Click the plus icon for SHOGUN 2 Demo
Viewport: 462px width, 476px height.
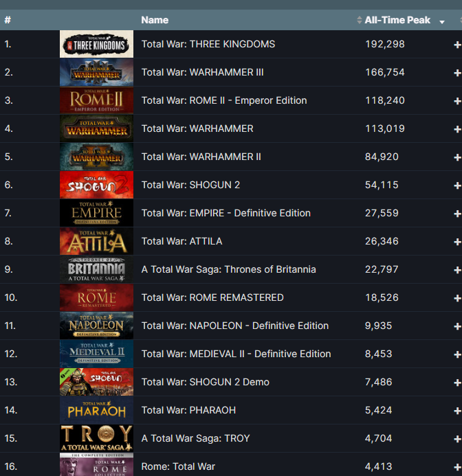[x=458, y=383]
